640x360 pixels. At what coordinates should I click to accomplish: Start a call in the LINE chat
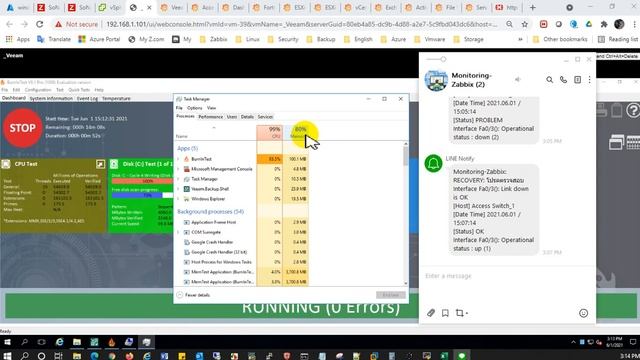[x=563, y=80]
